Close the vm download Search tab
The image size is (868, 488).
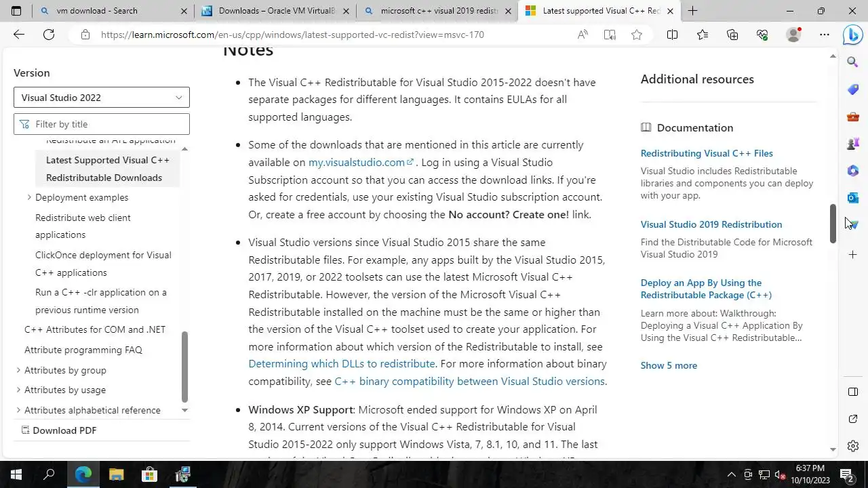pos(184,11)
